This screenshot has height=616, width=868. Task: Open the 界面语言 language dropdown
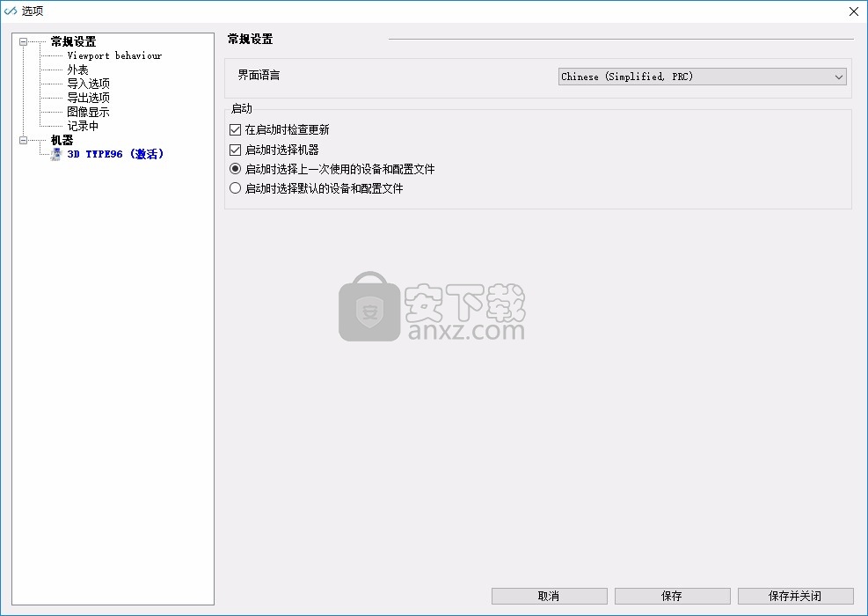click(702, 77)
